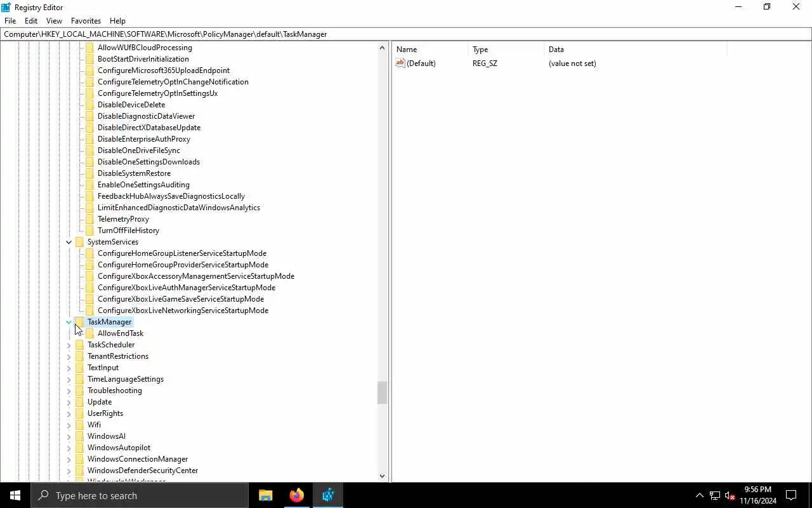This screenshot has width=812, height=508.
Task: Click the BootStartDriverInitialization folder icon
Action: pyautogui.click(x=89, y=59)
